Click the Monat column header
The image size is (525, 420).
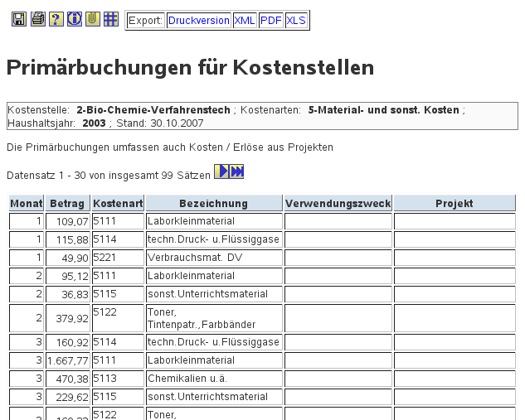[x=26, y=204]
